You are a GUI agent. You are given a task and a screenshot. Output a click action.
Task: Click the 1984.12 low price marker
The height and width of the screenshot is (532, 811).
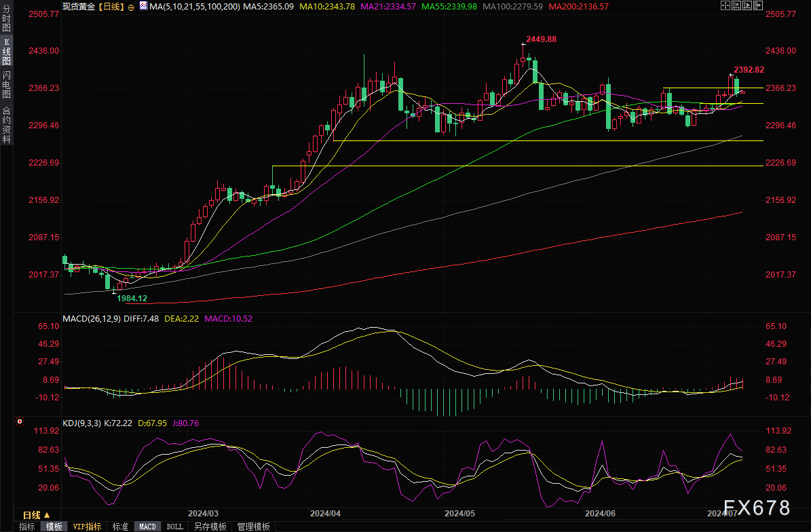[x=132, y=299]
